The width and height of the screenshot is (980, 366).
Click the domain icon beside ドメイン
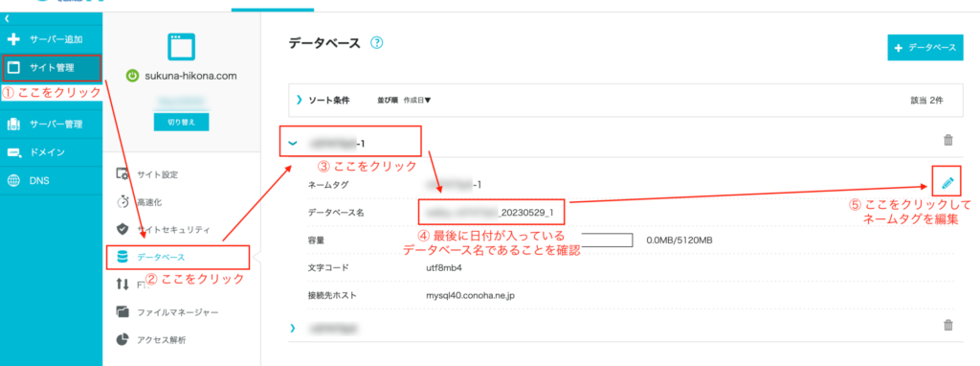click(x=13, y=152)
